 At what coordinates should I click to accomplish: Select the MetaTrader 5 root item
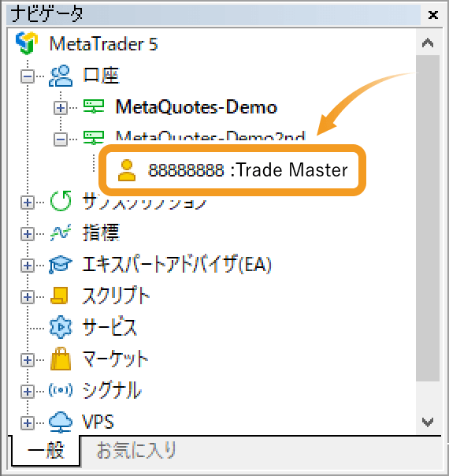pos(103,44)
